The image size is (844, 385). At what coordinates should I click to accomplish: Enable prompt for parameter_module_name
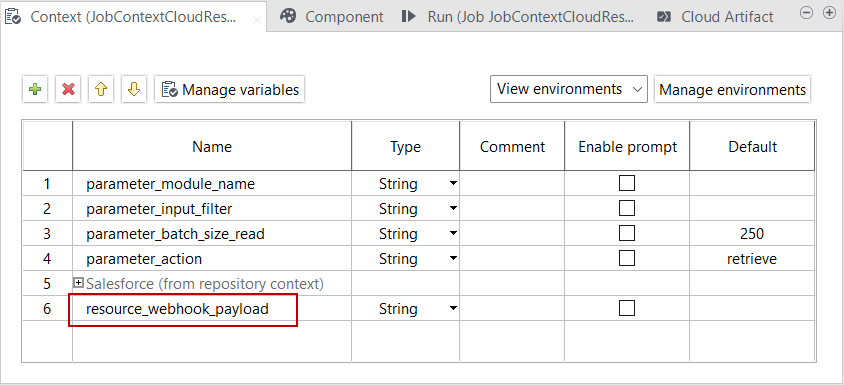point(627,184)
